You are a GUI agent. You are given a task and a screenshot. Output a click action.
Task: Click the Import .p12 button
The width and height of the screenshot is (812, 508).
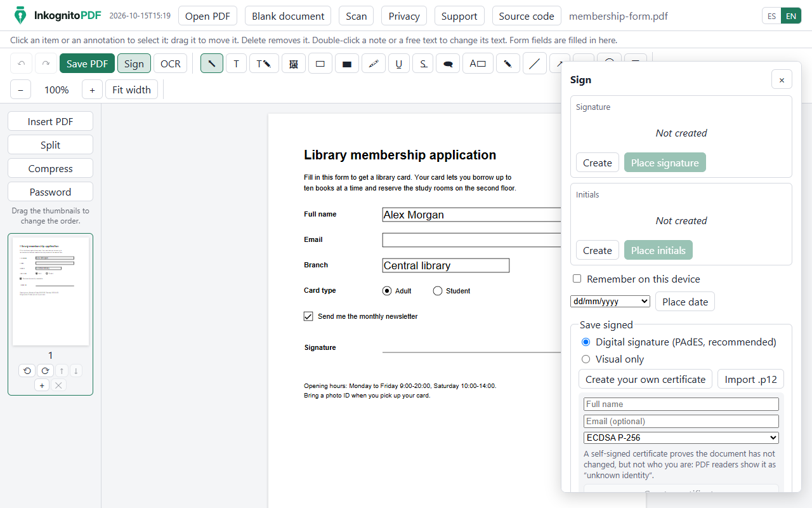pos(751,379)
